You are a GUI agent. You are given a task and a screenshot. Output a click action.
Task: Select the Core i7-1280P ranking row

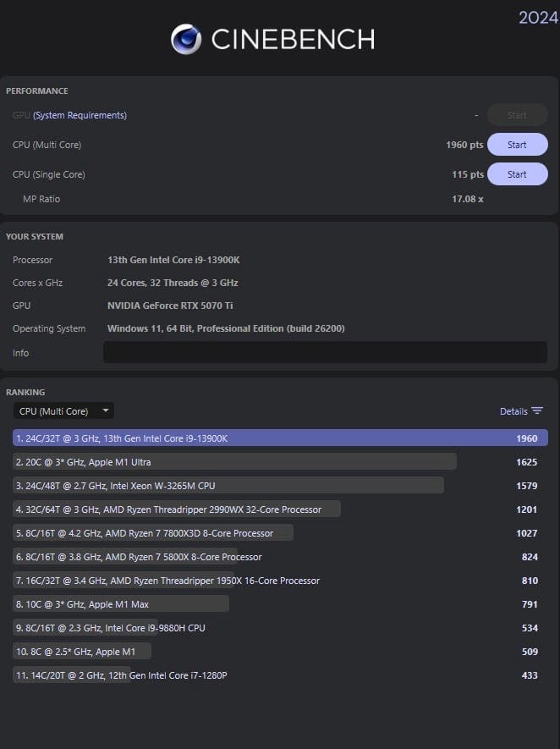click(120, 675)
